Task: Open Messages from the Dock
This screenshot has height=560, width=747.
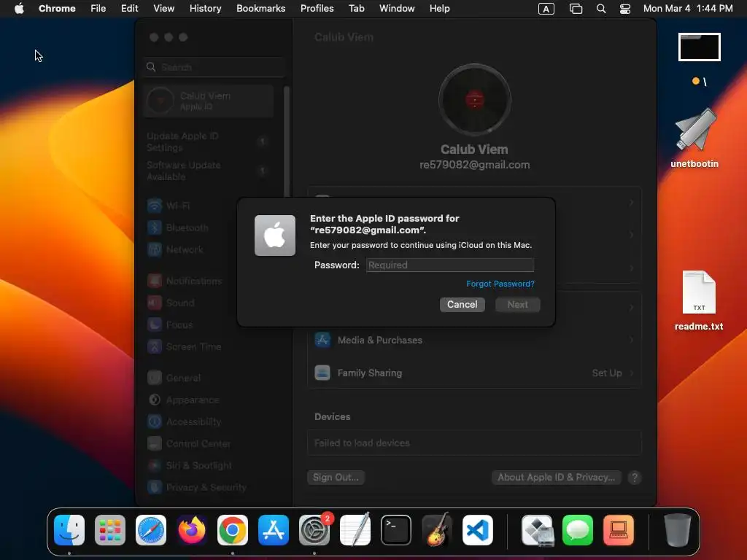Action: pyautogui.click(x=578, y=529)
